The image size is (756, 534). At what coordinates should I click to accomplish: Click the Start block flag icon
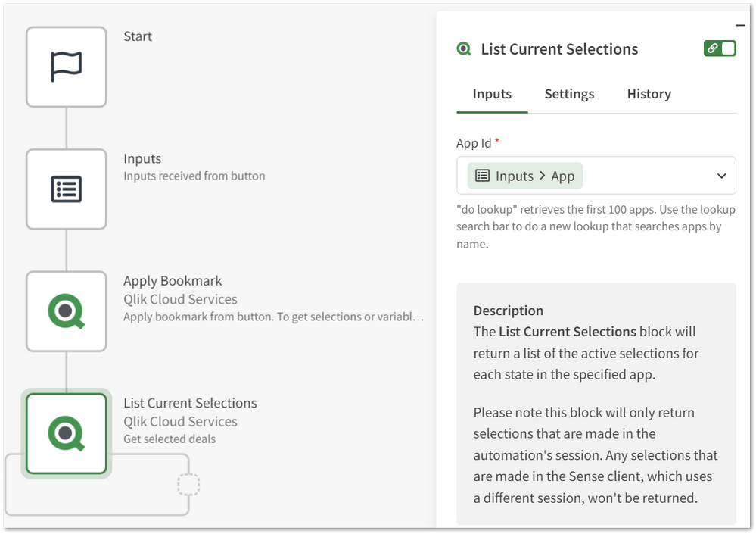tap(66, 67)
